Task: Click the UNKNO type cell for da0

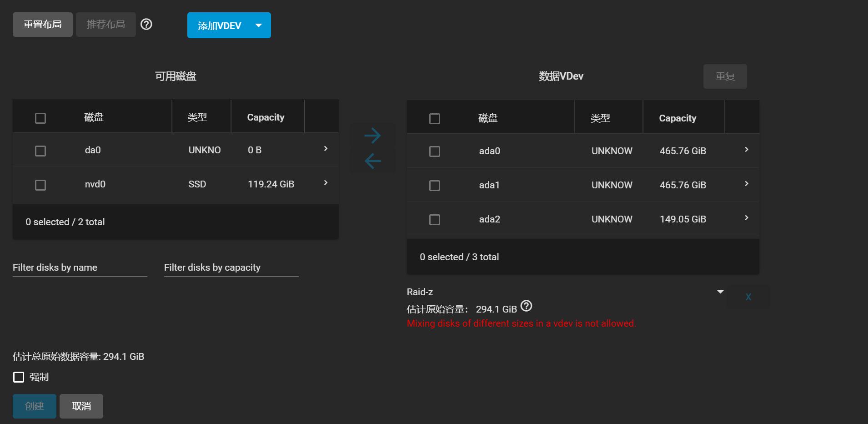Action: [x=205, y=150]
